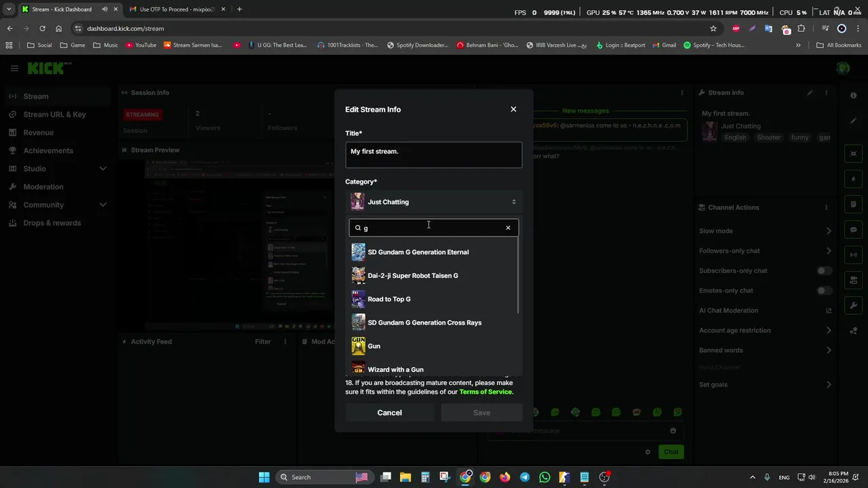This screenshot has width=868, height=488.
Task: Click the green Chat send button
Action: pos(671,452)
